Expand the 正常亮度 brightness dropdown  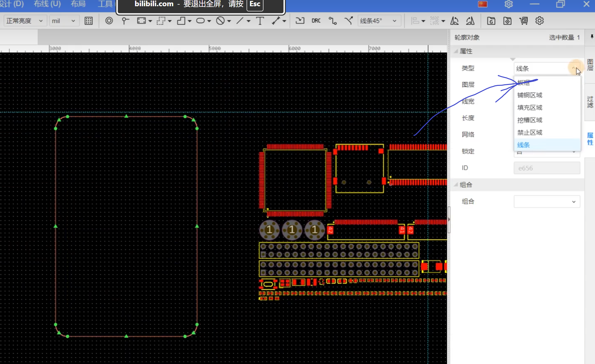pyautogui.click(x=24, y=21)
